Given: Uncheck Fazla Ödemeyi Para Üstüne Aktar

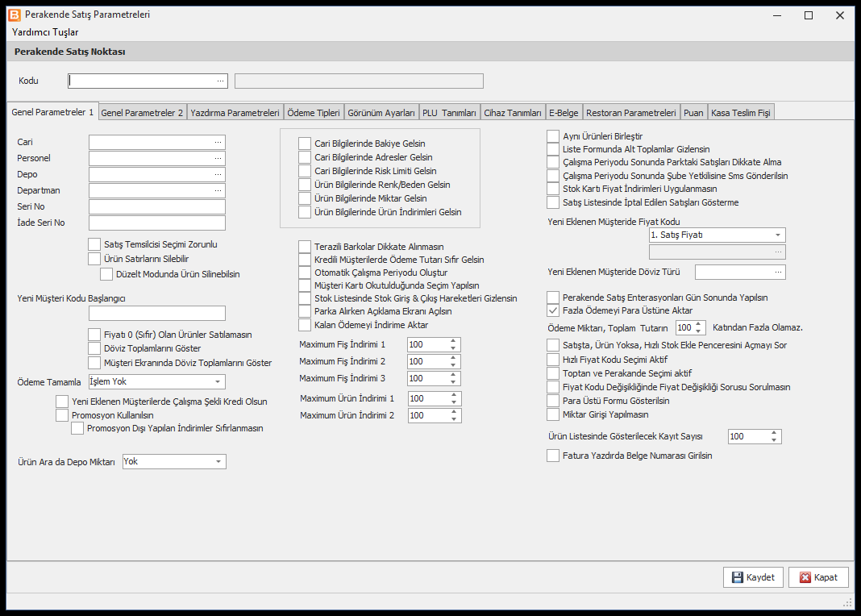Looking at the screenshot, I should pyautogui.click(x=553, y=310).
